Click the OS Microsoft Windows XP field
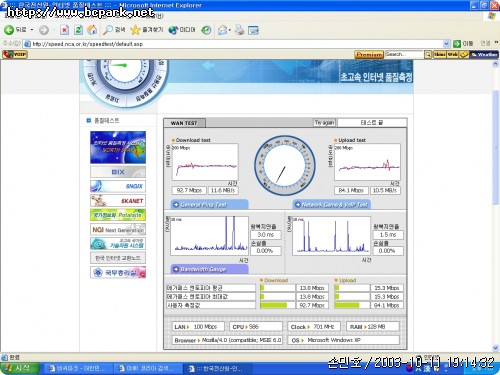The height and width of the screenshot is (375, 500). tap(344, 340)
